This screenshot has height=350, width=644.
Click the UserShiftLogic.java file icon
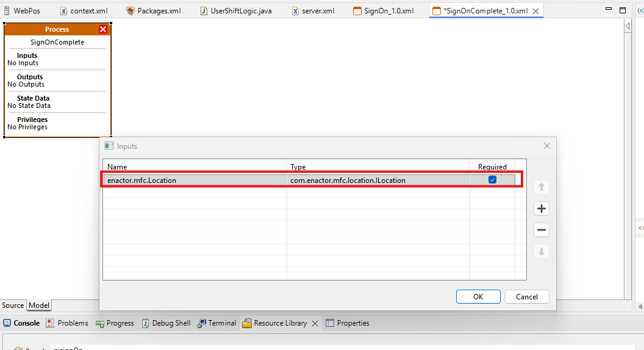click(x=204, y=11)
